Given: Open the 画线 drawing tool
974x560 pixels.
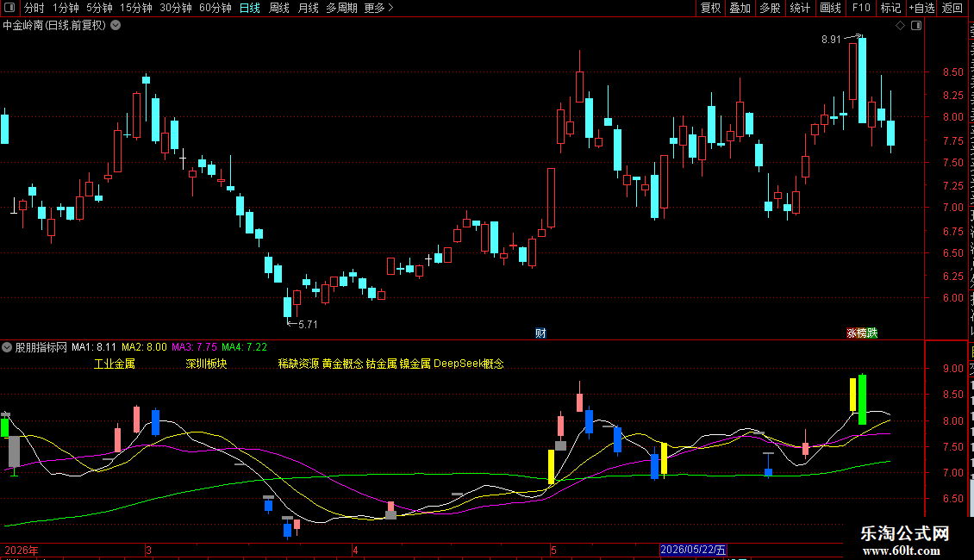Looking at the screenshot, I should [x=831, y=8].
